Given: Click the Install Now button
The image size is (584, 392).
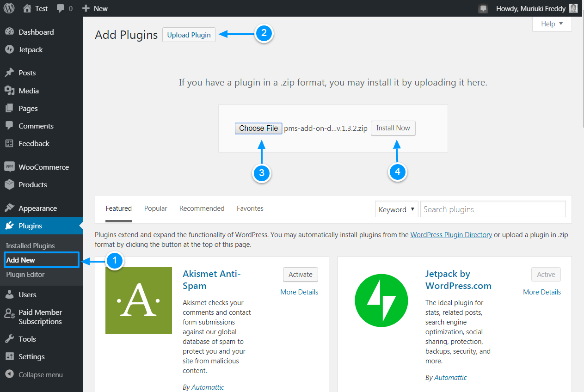Looking at the screenshot, I should tap(393, 128).
